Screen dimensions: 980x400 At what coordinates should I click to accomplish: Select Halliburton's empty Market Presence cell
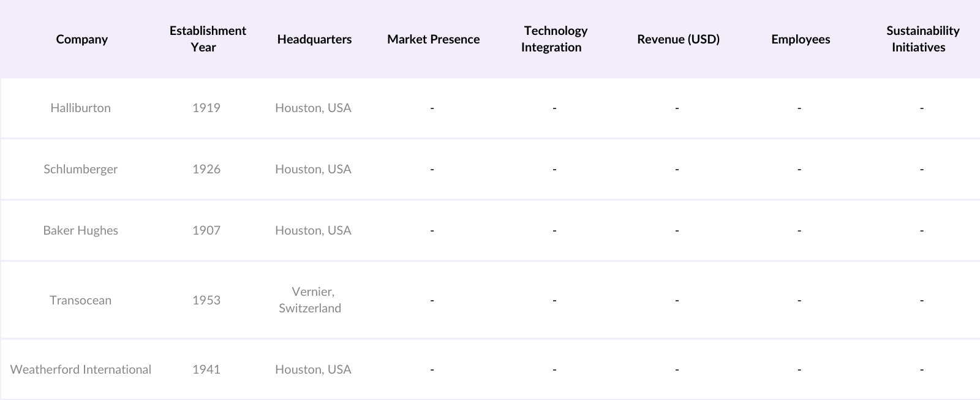pos(432,108)
